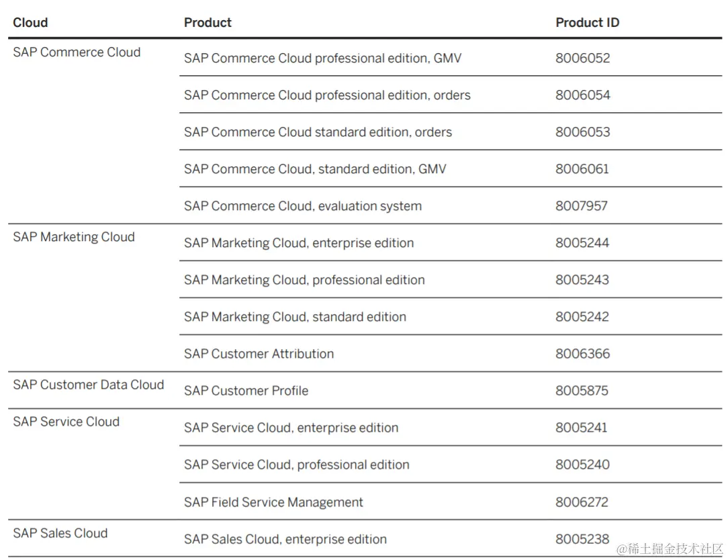This screenshot has height=560, width=728.
Task: Select product ID 8005243
Action: coord(582,280)
